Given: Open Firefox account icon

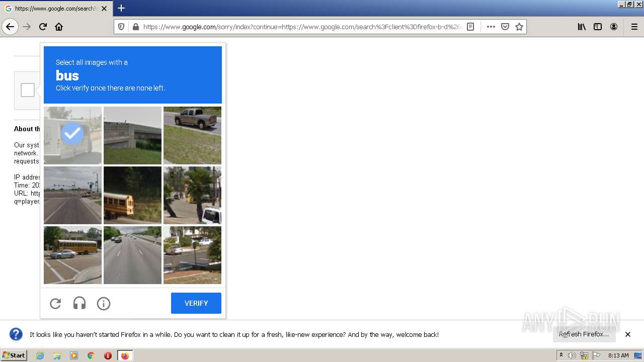Looking at the screenshot, I should [614, 27].
